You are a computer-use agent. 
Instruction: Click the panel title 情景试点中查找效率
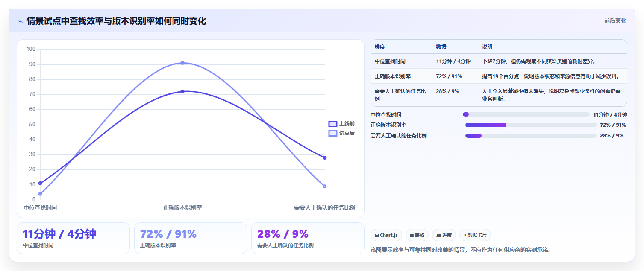pos(116,21)
